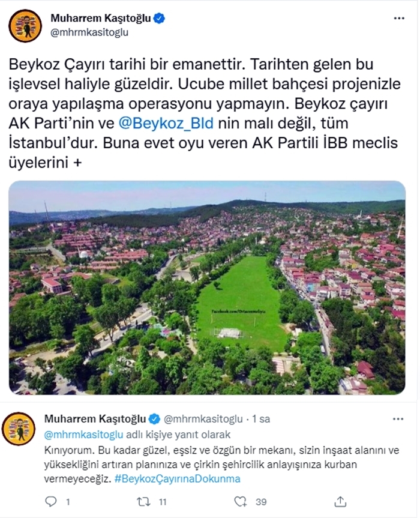This screenshot has height=518, width=420.
Task: Click the like count 39
Action: pos(261,502)
